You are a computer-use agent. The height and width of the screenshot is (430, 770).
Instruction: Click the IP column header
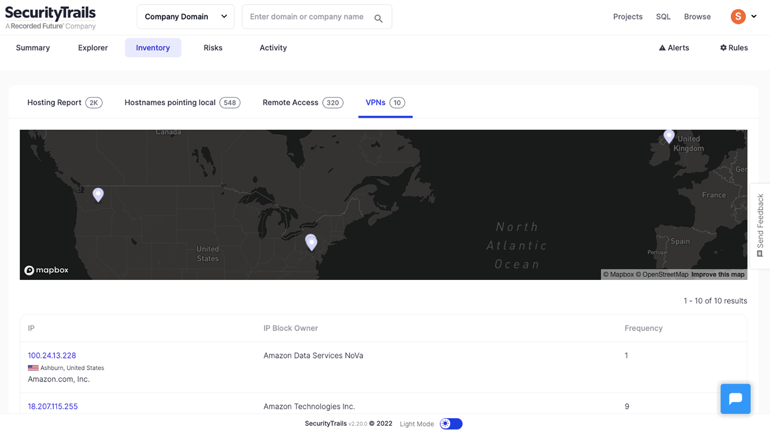pyautogui.click(x=31, y=328)
